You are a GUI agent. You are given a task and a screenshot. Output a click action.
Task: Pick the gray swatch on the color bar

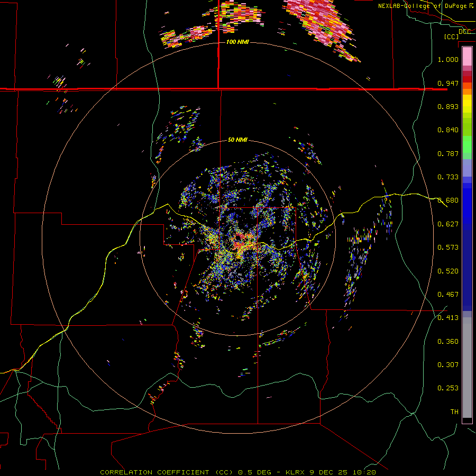click(x=467, y=368)
